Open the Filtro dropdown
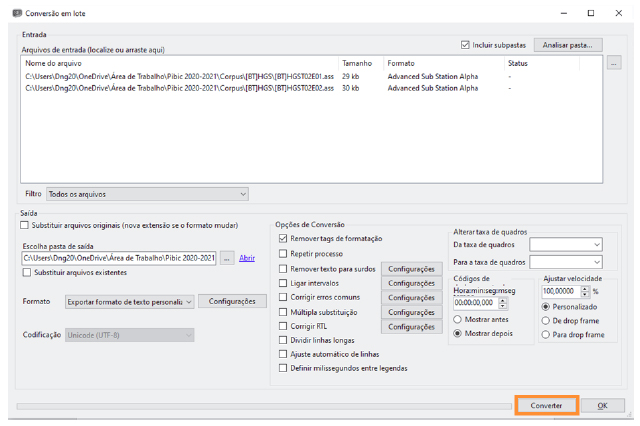This screenshot has height=426, width=640. [147, 194]
